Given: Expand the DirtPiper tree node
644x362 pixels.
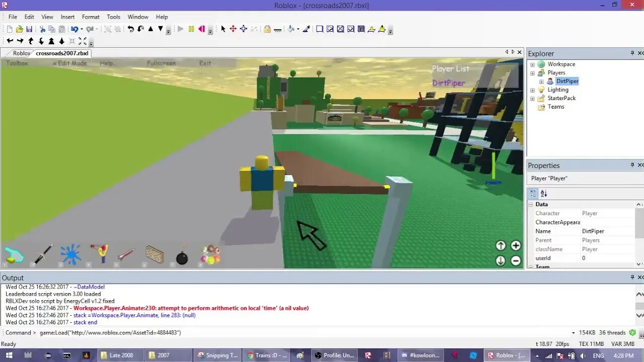Looking at the screenshot, I should [541, 81].
